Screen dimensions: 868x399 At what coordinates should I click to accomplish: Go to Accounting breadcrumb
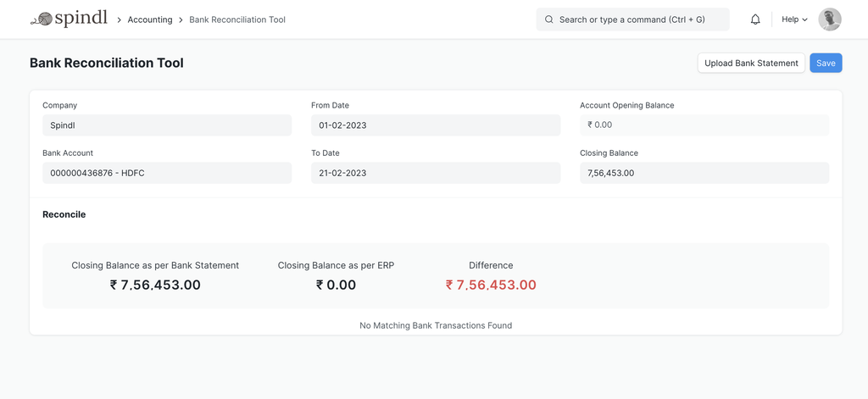[x=150, y=19]
